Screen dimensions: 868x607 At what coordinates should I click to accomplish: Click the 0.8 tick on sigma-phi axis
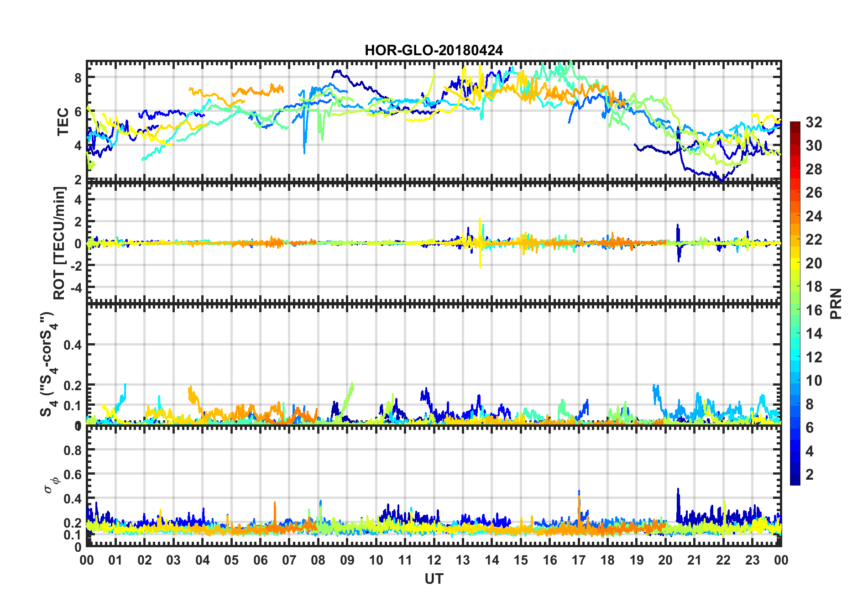(73, 450)
